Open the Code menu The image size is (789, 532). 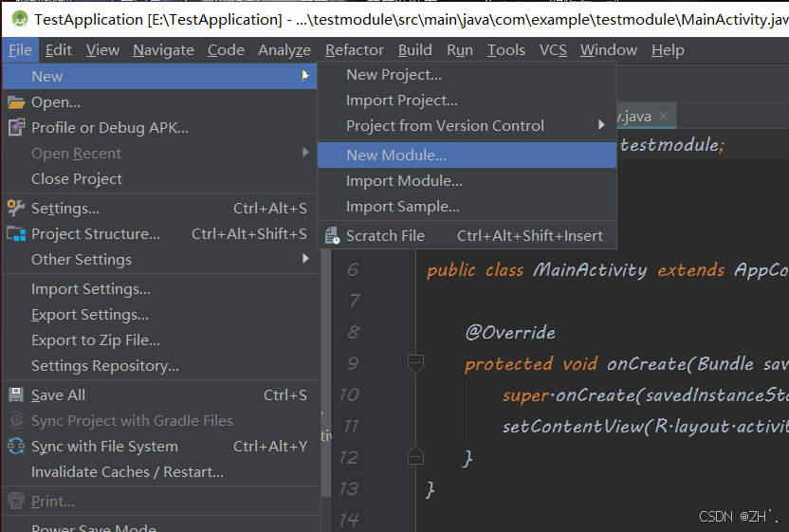[226, 50]
